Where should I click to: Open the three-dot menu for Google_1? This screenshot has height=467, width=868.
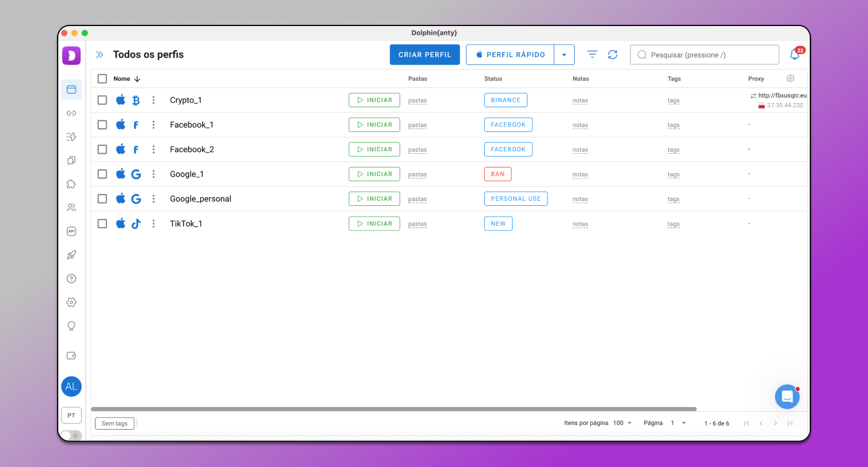click(x=154, y=174)
